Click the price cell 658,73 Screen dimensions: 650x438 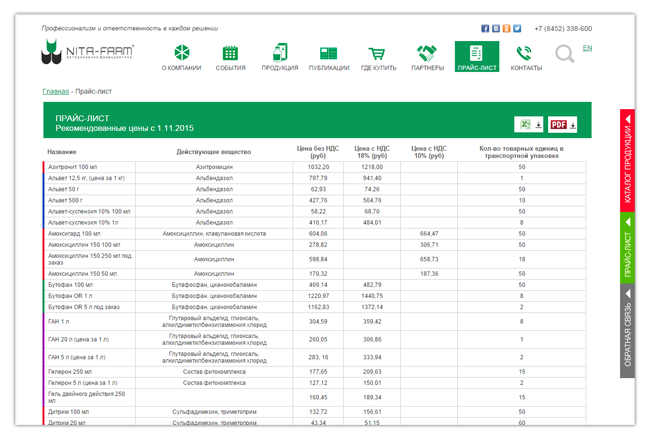point(429,259)
